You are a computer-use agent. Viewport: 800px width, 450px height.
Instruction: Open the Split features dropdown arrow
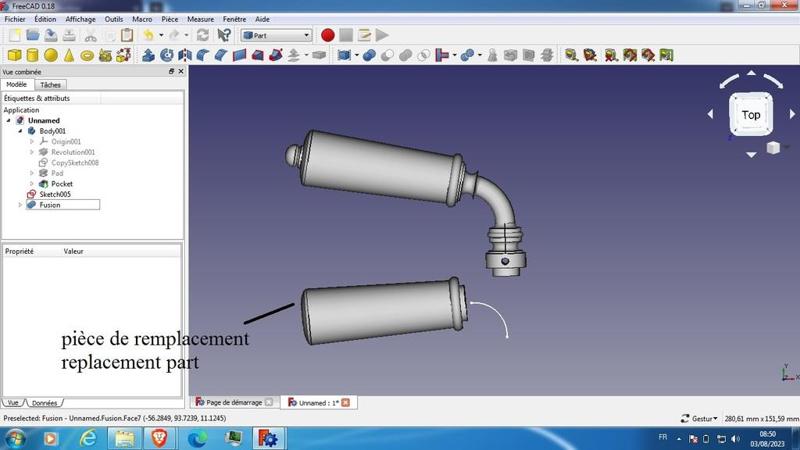click(480, 55)
